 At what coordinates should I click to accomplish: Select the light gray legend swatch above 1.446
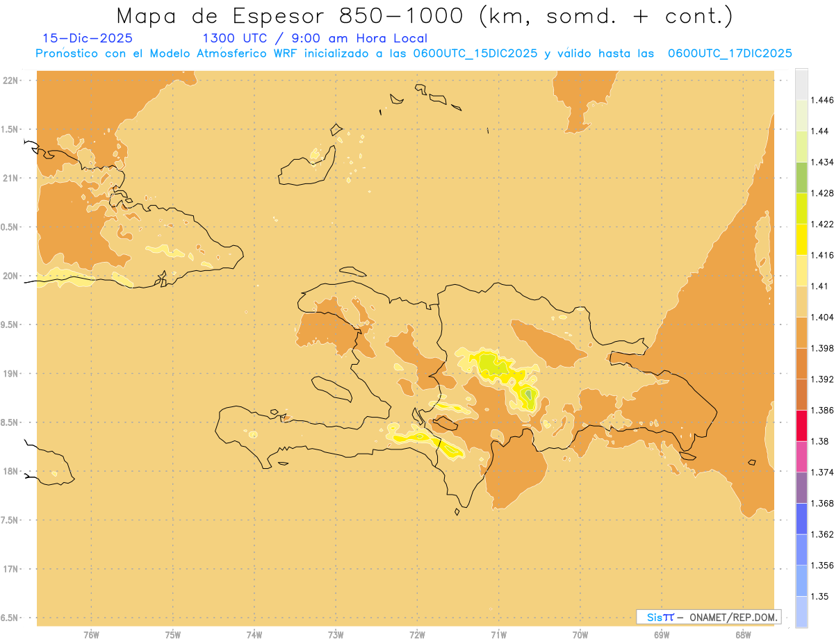pos(801,84)
